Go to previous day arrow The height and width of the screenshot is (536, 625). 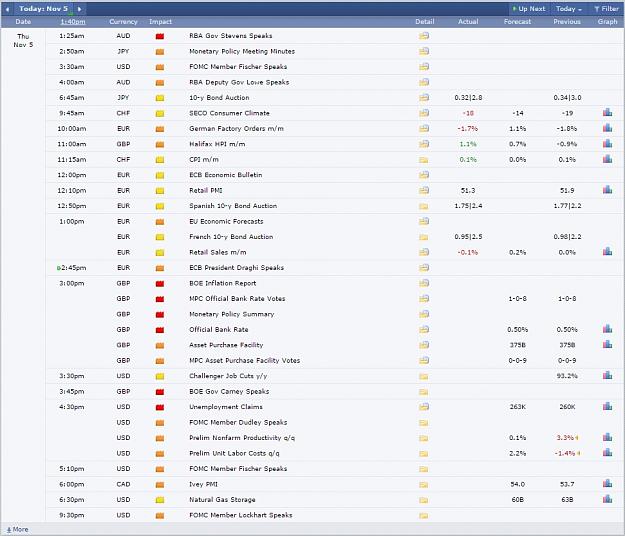pos(7,9)
